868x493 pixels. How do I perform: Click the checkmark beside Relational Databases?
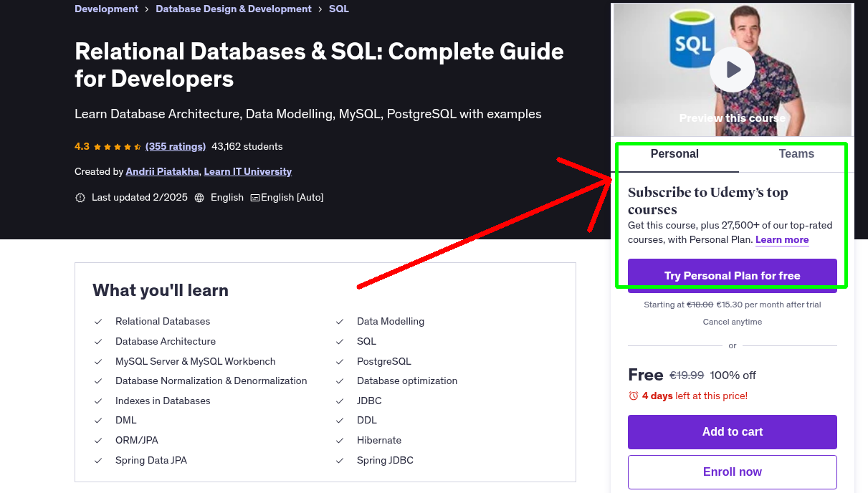[x=97, y=322]
